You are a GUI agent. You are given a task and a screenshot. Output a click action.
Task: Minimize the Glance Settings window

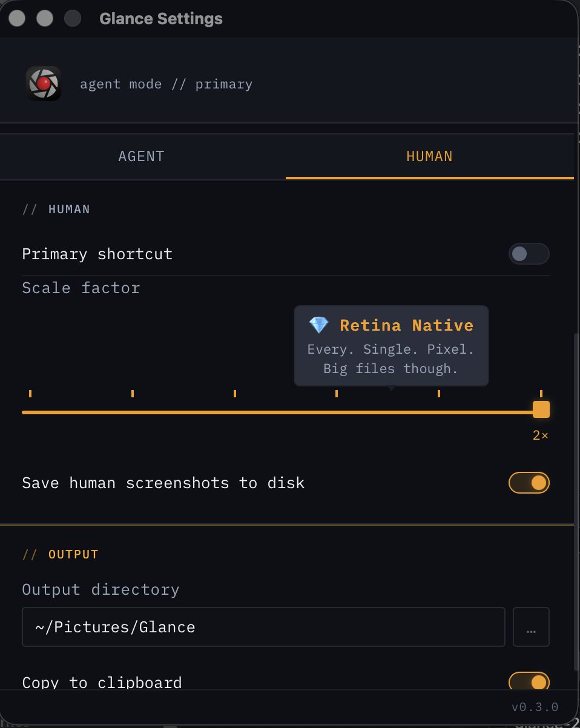tap(45, 19)
